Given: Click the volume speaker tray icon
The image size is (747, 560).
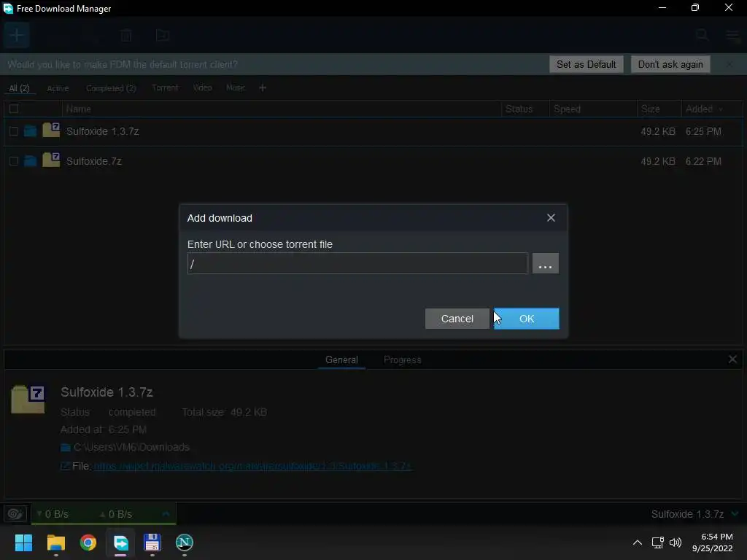Looking at the screenshot, I should pyautogui.click(x=675, y=542).
